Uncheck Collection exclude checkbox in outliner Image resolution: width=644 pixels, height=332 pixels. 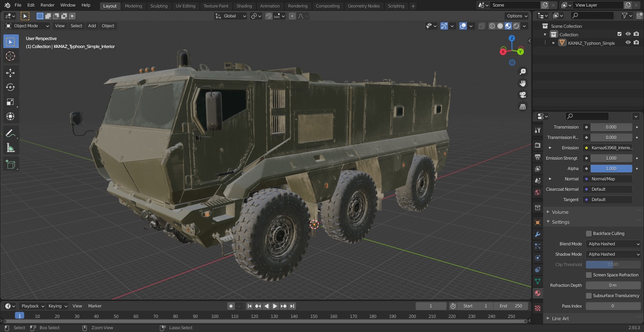click(x=619, y=34)
